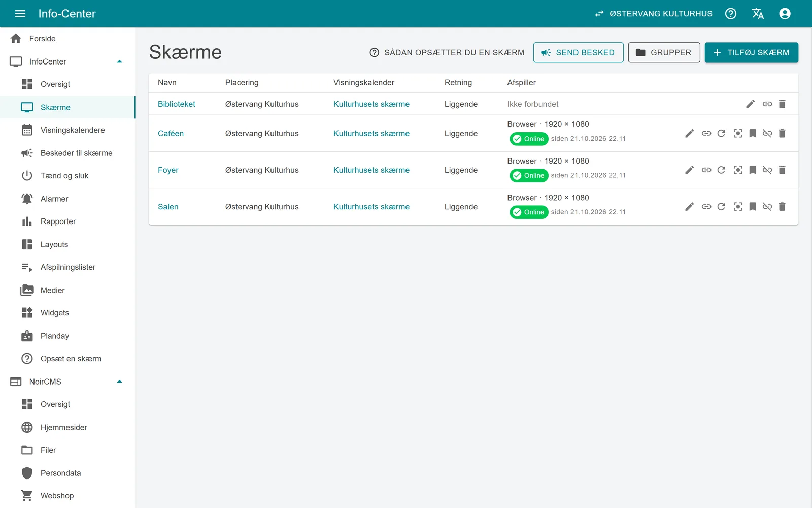Collapse the NoirCMS sidebar section
This screenshot has height=508, width=812.
120,382
